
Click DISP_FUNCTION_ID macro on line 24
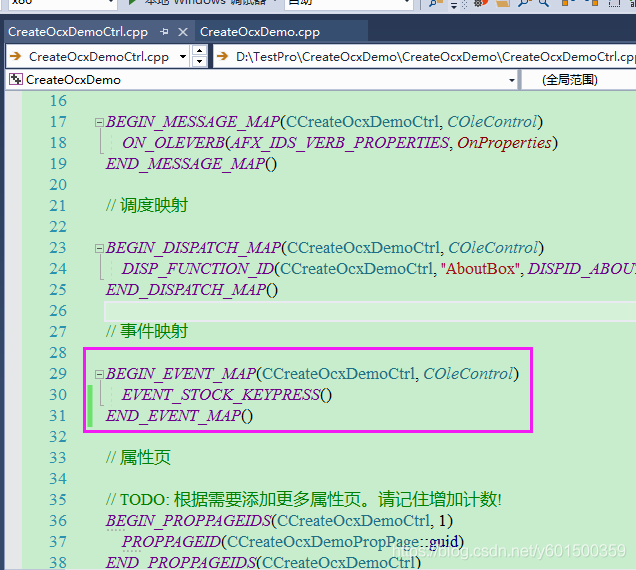pyautogui.click(x=198, y=269)
